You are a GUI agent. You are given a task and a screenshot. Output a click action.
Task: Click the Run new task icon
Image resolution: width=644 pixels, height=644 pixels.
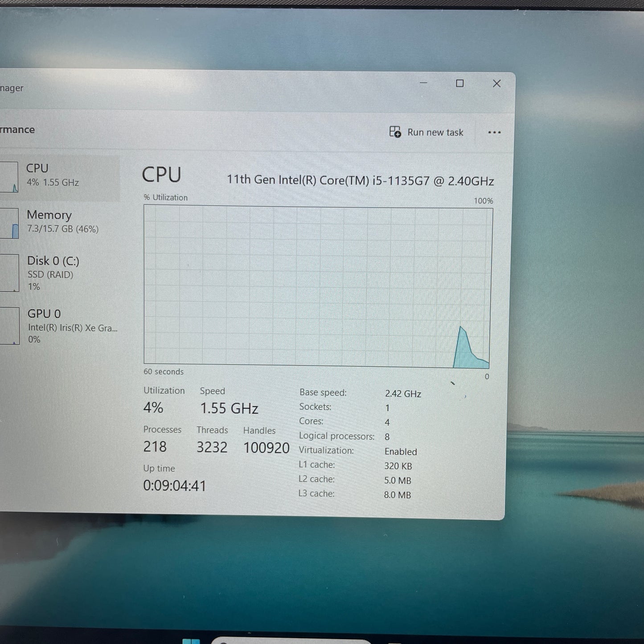395,132
